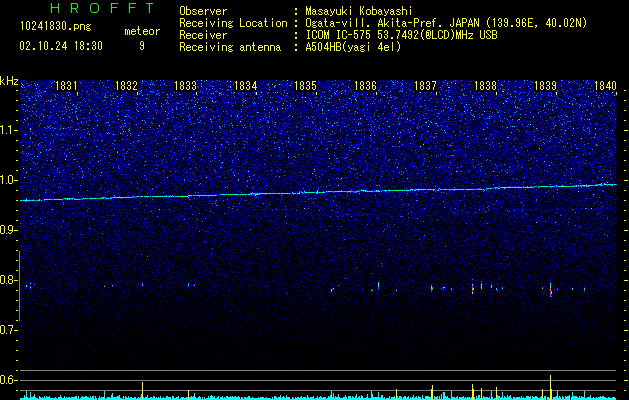Click the 1.0 frequency axis label

pos(8,180)
